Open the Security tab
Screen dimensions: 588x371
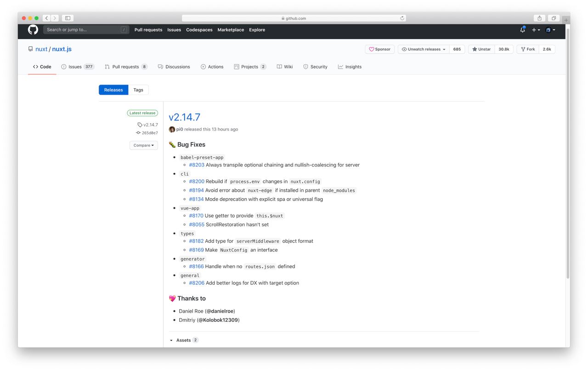[315, 67]
